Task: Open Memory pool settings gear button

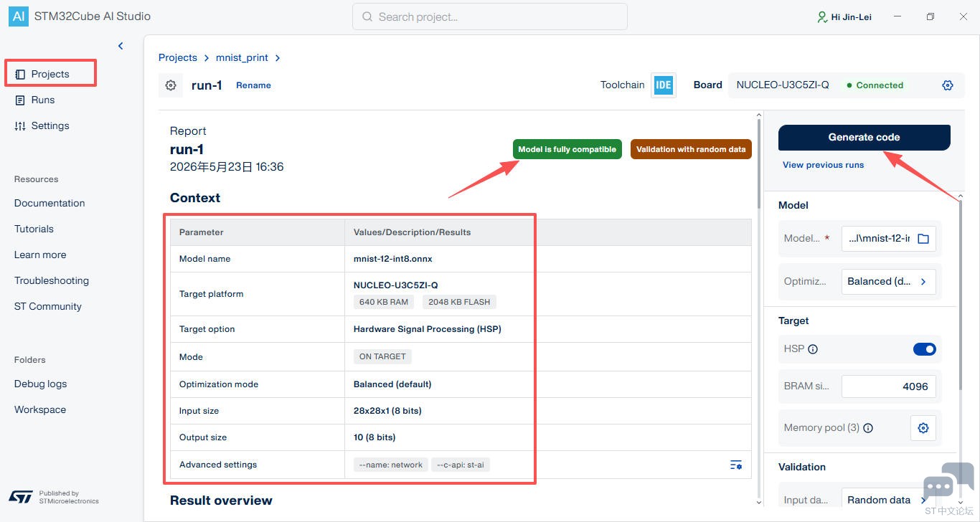Action: 923,428
